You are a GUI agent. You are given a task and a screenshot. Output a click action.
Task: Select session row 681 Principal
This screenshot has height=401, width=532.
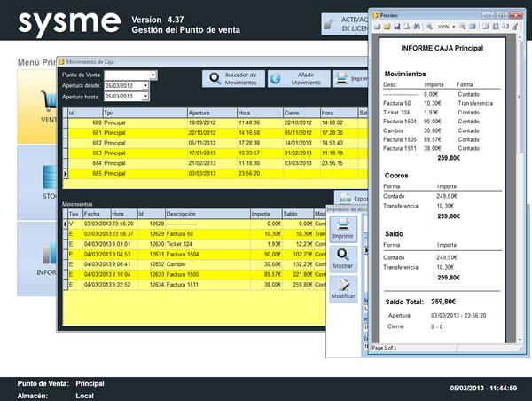(x=217, y=133)
